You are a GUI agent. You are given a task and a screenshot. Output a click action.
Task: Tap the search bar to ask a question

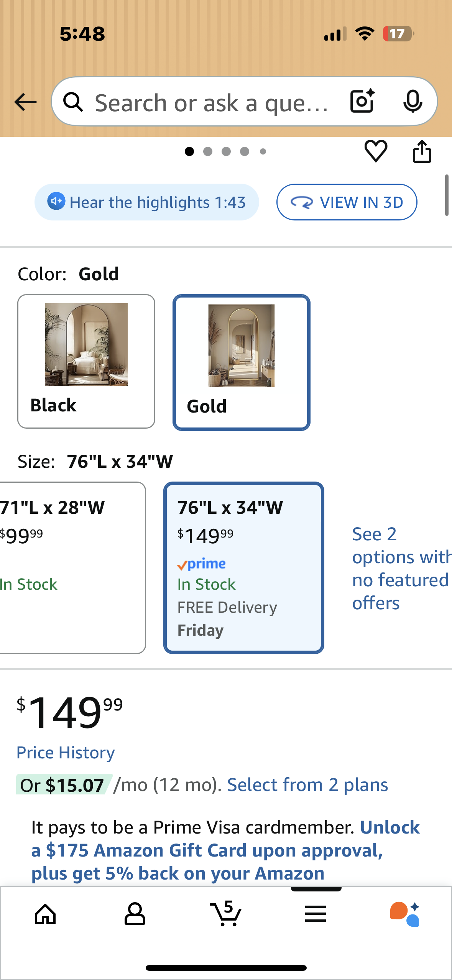[211, 102]
